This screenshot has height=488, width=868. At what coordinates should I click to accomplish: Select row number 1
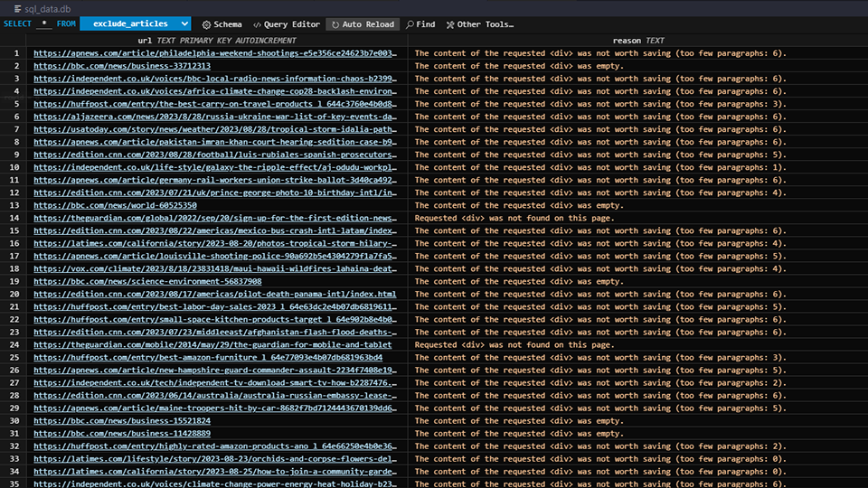(16, 53)
